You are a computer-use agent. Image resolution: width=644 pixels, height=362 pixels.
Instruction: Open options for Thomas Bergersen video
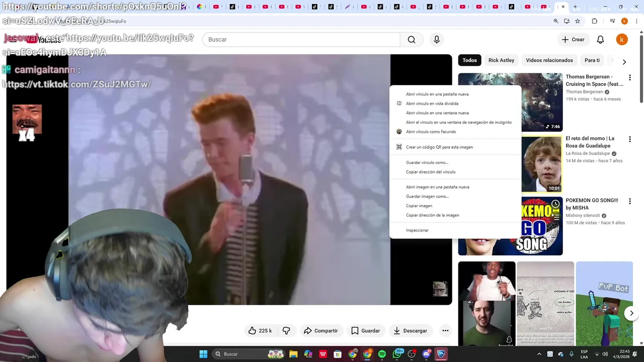coord(629,77)
